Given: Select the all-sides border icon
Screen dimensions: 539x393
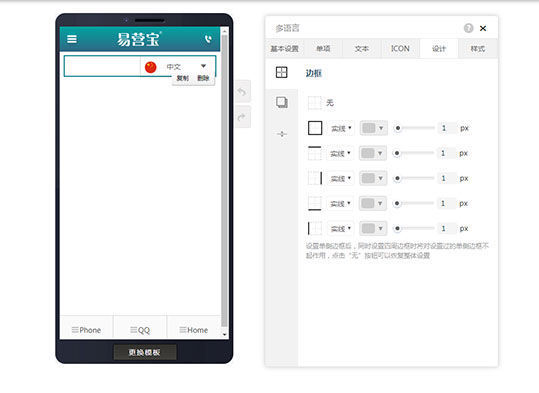Looking at the screenshot, I should 315,128.
